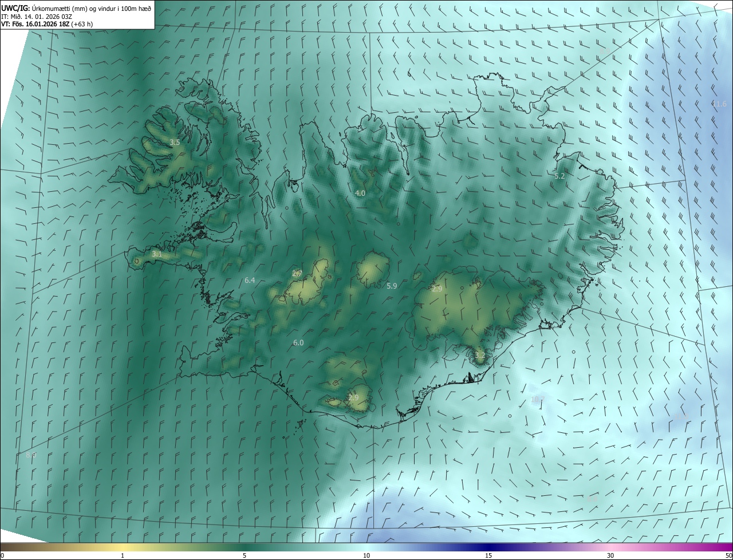Screen dimensions: 733x560
Task: Click the '50' tick label on the color scale
Action: point(728,556)
